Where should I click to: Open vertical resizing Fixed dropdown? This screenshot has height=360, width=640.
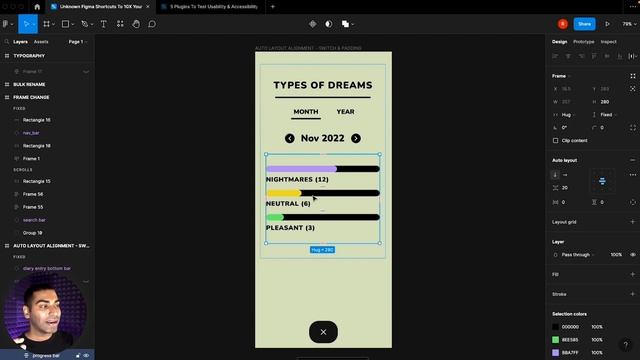click(x=608, y=115)
